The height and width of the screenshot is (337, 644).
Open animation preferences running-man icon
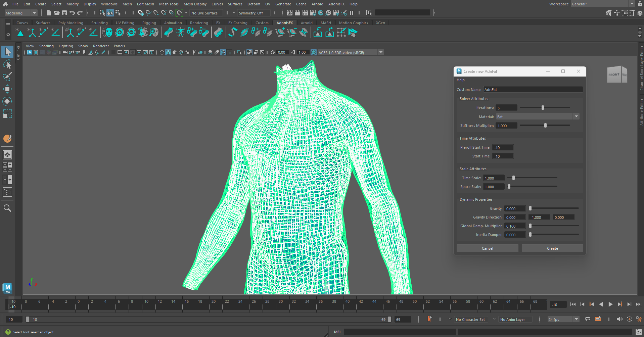pyautogui.click(x=639, y=319)
